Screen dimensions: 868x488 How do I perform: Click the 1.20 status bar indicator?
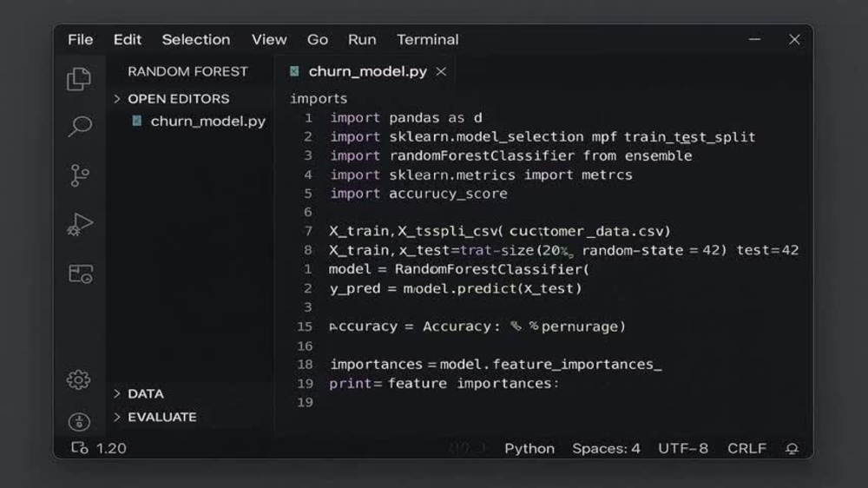pos(99,448)
